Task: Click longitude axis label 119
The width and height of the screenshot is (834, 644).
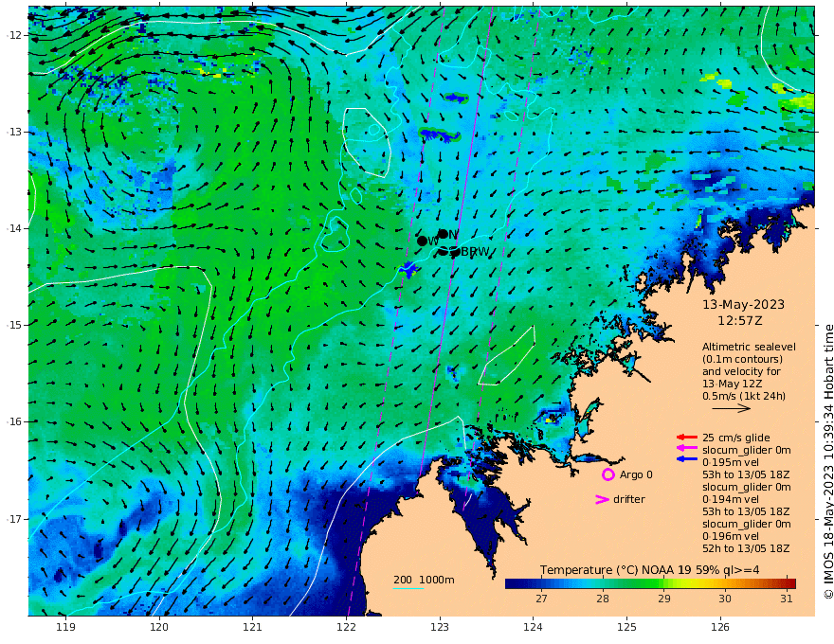Action: (x=65, y=627)
